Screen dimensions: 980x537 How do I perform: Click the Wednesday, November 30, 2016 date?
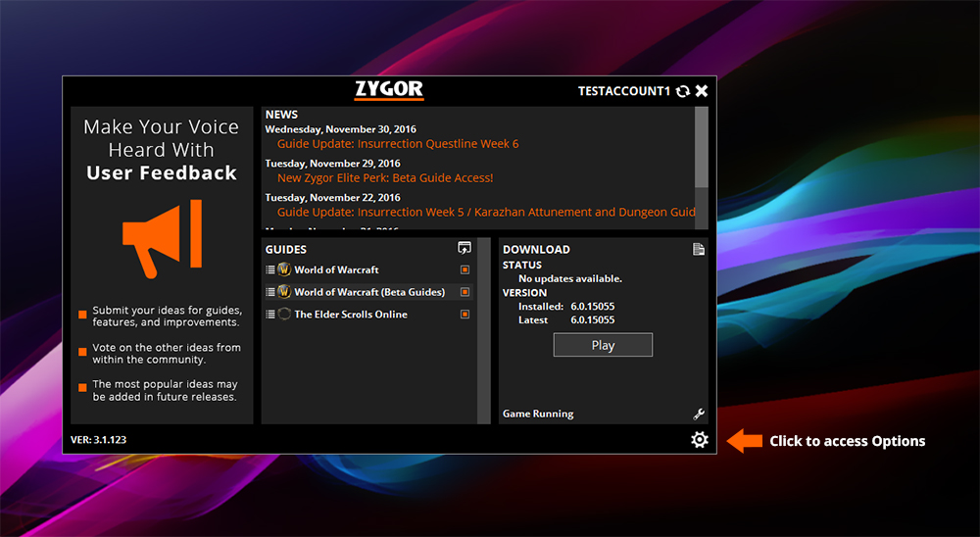pyautogui.click(x=341, y=129)
